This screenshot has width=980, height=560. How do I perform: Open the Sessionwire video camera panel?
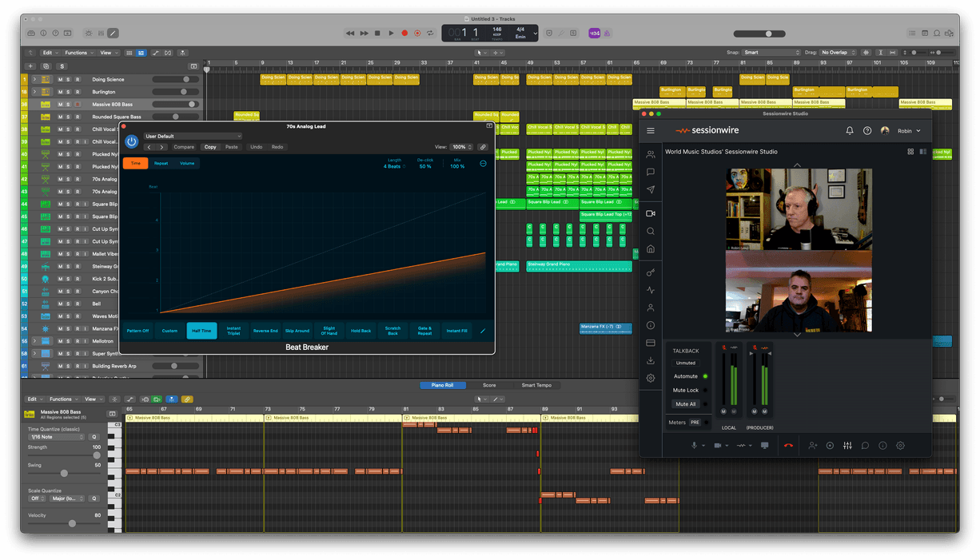click(650, 212)
